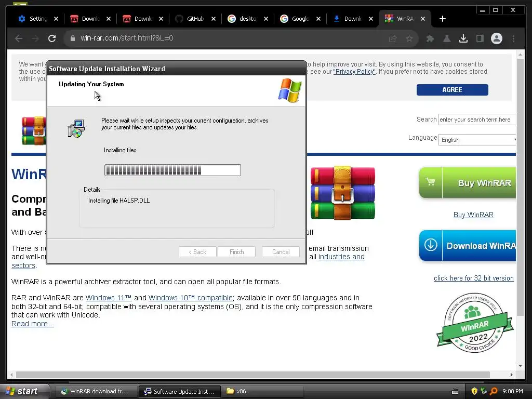The image size is (532, 399).
Task: Click the Software Update Installation Wizard title bar
Action: tap(177, 69)
